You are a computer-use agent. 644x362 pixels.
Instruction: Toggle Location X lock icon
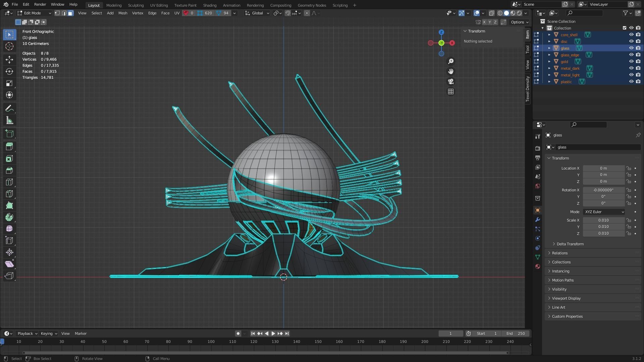click(629, 168)
